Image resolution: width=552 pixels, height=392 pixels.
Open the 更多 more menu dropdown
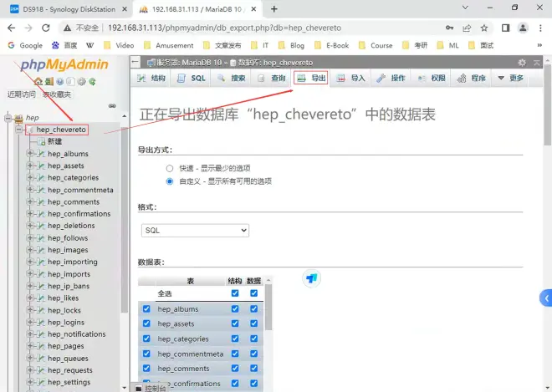pos(510,78)
